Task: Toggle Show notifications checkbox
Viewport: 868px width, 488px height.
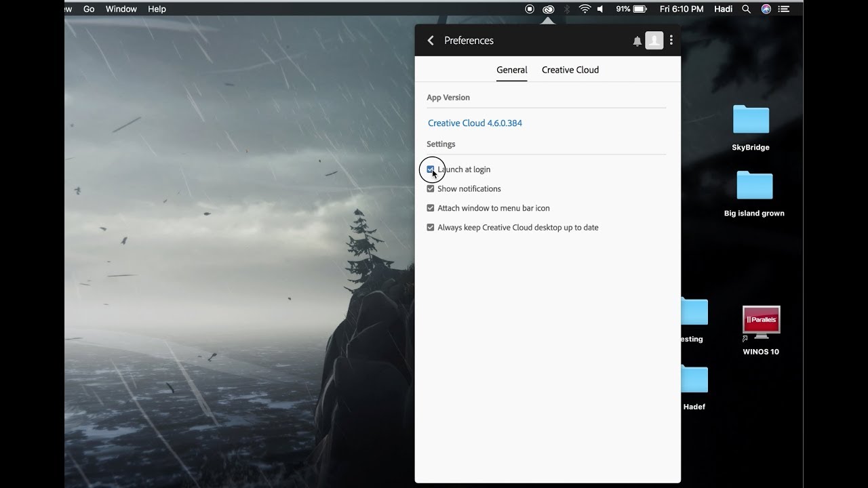Action: [430, 188]
